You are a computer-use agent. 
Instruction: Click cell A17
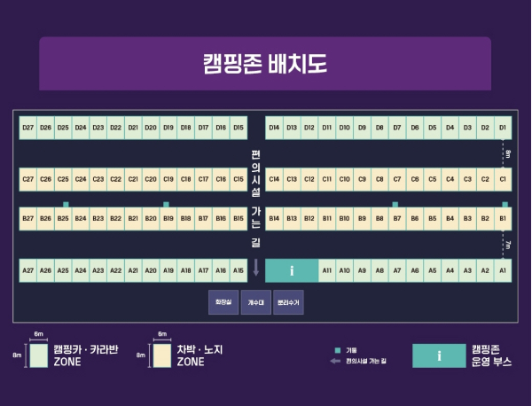tap(204, 270)
